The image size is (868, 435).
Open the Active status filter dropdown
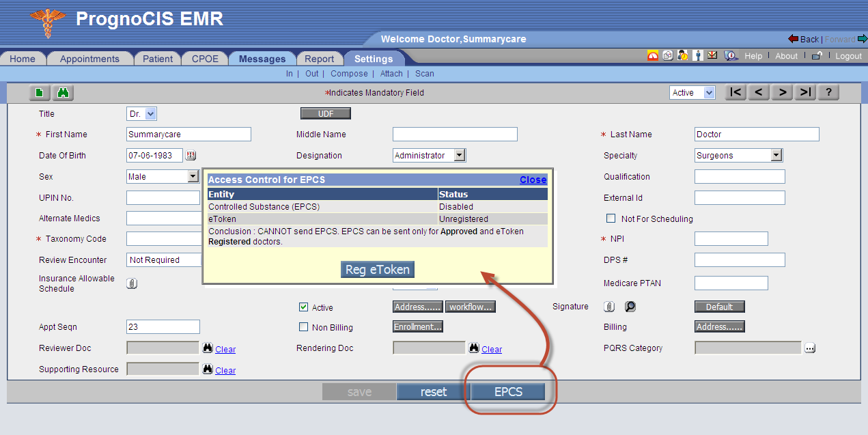pyautogui.click(x=692, y=93)
